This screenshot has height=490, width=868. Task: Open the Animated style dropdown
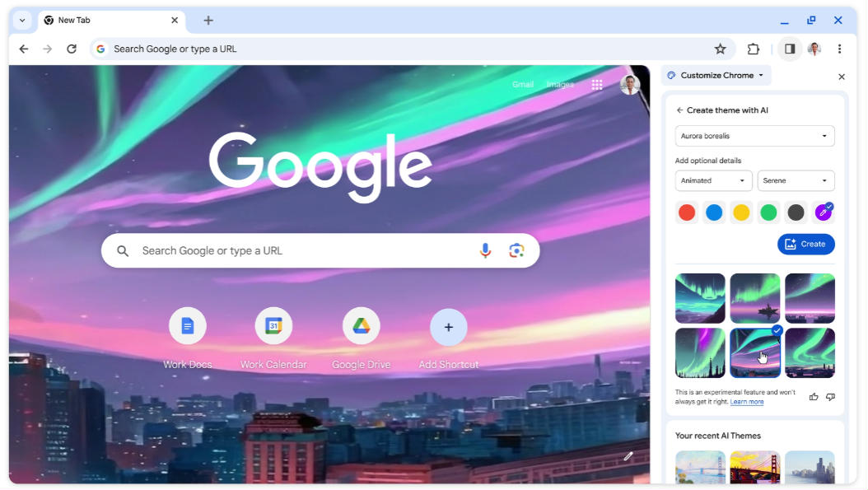(713, 180)
